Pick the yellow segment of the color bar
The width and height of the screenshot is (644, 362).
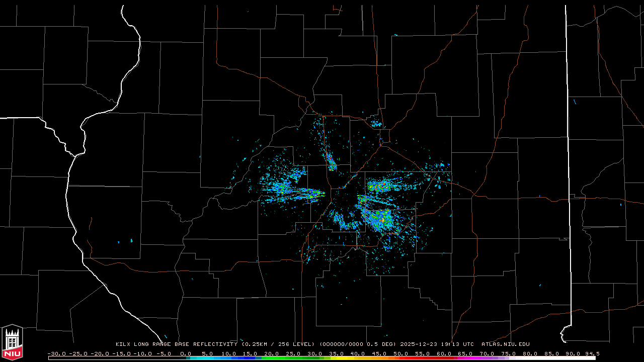(347, 358)
